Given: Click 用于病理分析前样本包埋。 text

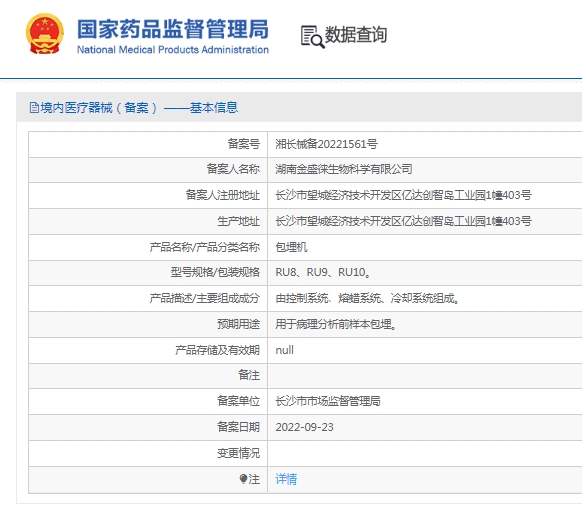Looking at the screenshot, I should [x=336, y=325].
